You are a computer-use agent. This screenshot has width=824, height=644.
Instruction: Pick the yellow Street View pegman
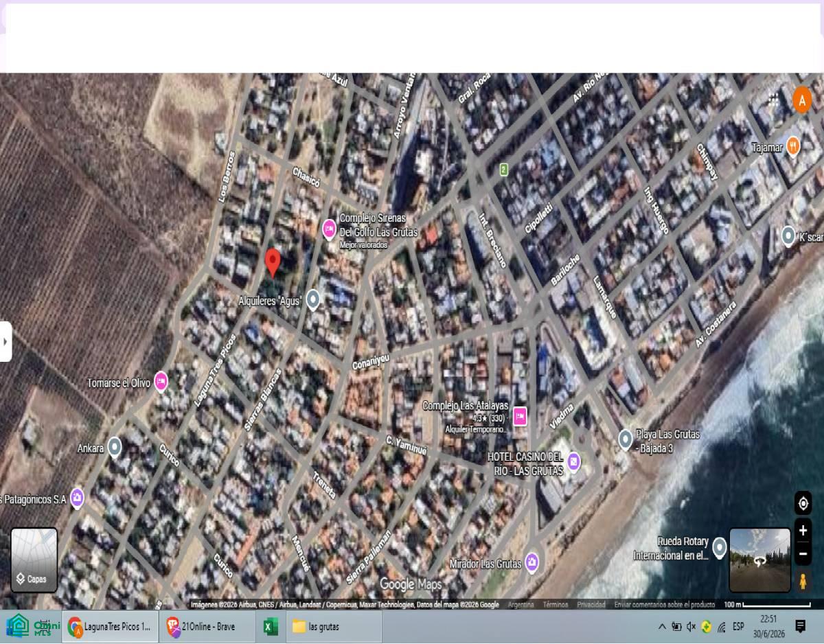(x=803, y=582)
